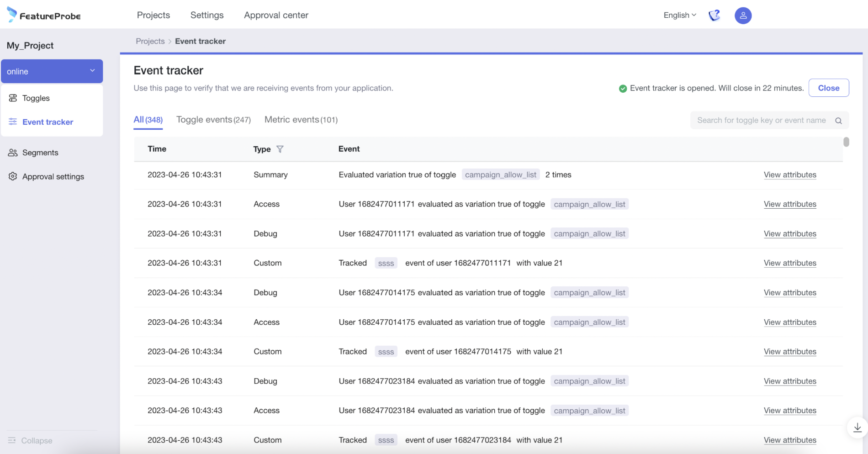View attributes of Debug row for user 1682477011171

click(790, 234)
